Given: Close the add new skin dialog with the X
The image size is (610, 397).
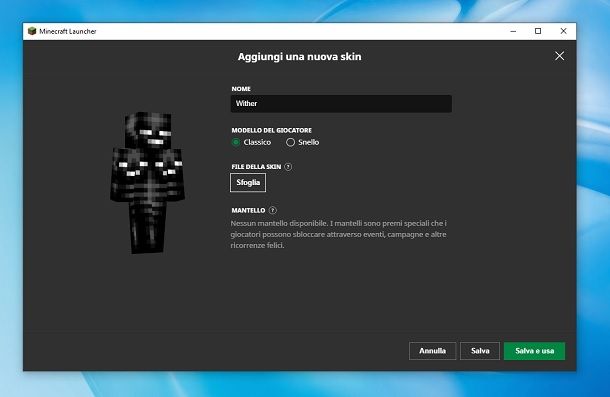Looking at the screenshot, I should pos(559,56).
